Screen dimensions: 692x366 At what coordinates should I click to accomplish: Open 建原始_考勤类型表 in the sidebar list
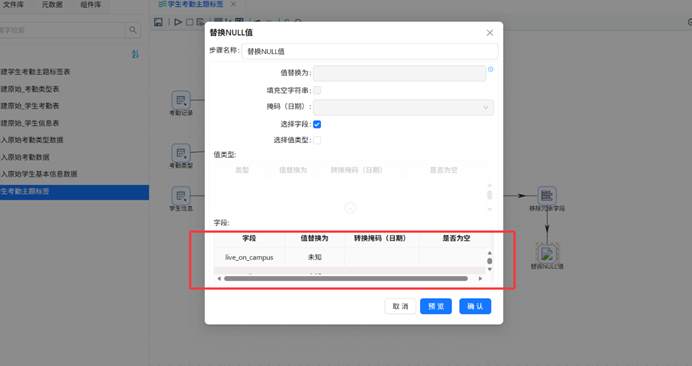click(x=30, y=89)
